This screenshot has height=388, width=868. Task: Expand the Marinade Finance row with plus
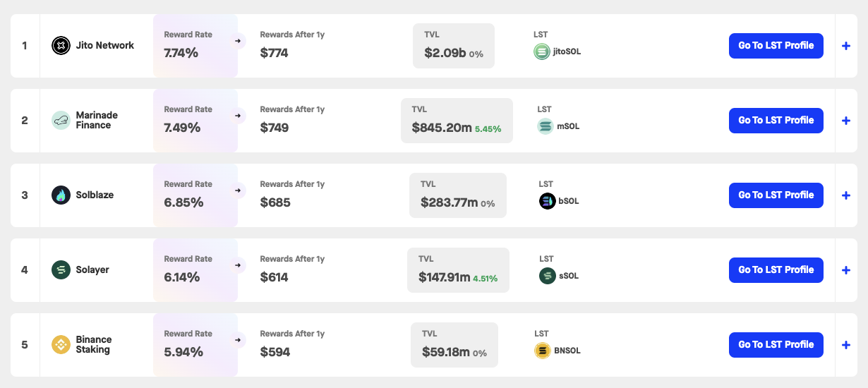[x=846, y=121]
